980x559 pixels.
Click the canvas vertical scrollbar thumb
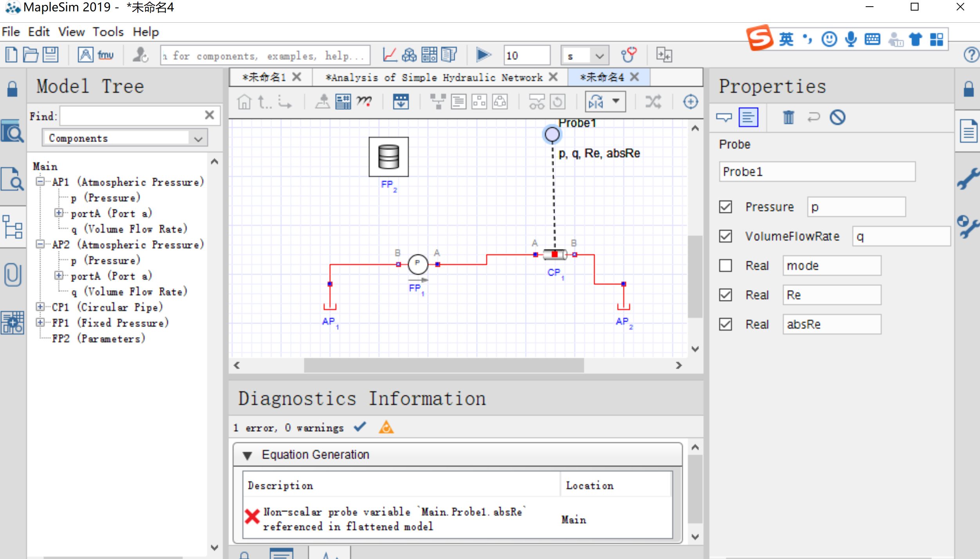tap(695, 276)
